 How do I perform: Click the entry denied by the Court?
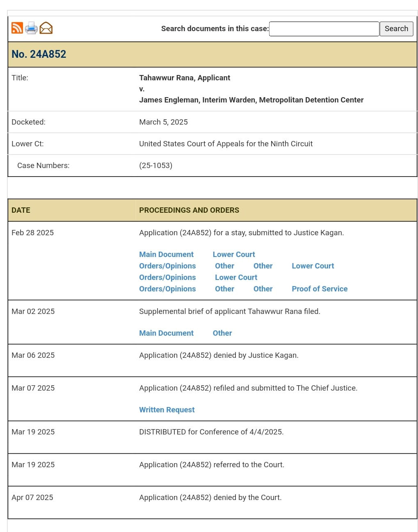click(210, 498)
